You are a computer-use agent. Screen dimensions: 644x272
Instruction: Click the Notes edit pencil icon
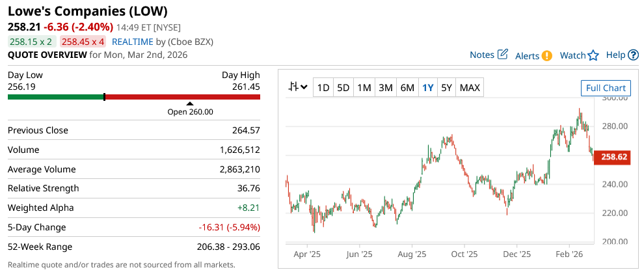pos(503,55)
